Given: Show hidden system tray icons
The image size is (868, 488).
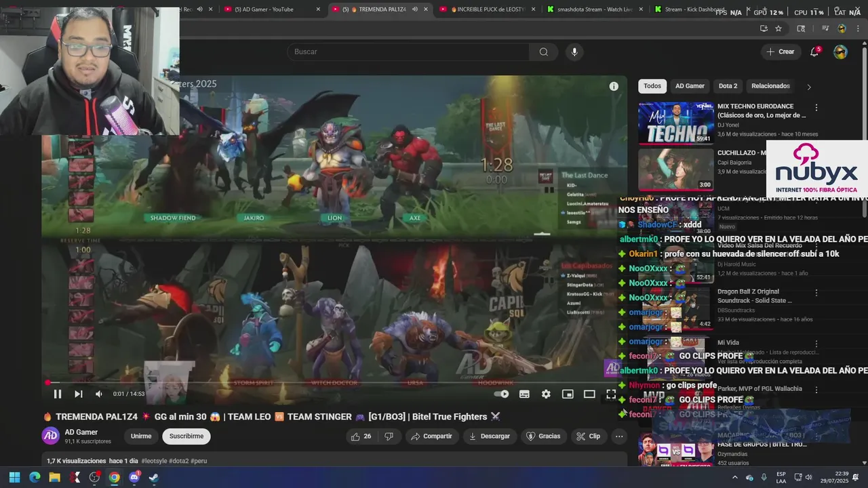Looking at the screenshot, I should 734,477.
